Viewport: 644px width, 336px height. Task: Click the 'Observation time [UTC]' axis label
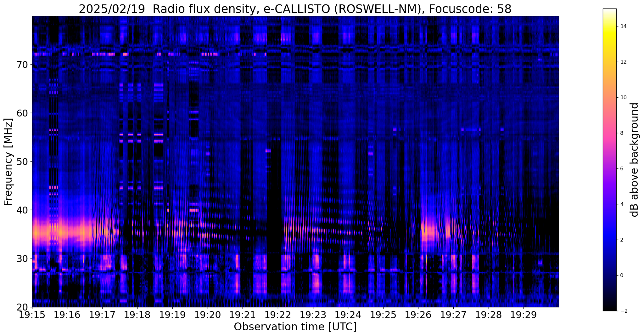pos(295,327)
